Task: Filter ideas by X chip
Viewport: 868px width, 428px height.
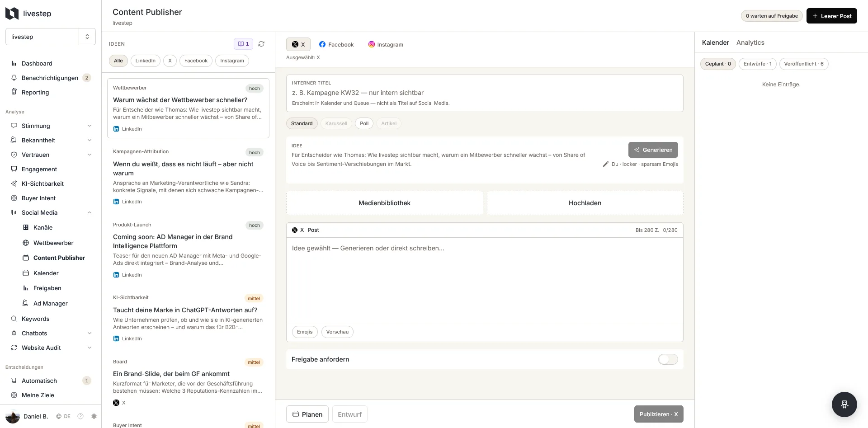Action: (x=170, y=61)
